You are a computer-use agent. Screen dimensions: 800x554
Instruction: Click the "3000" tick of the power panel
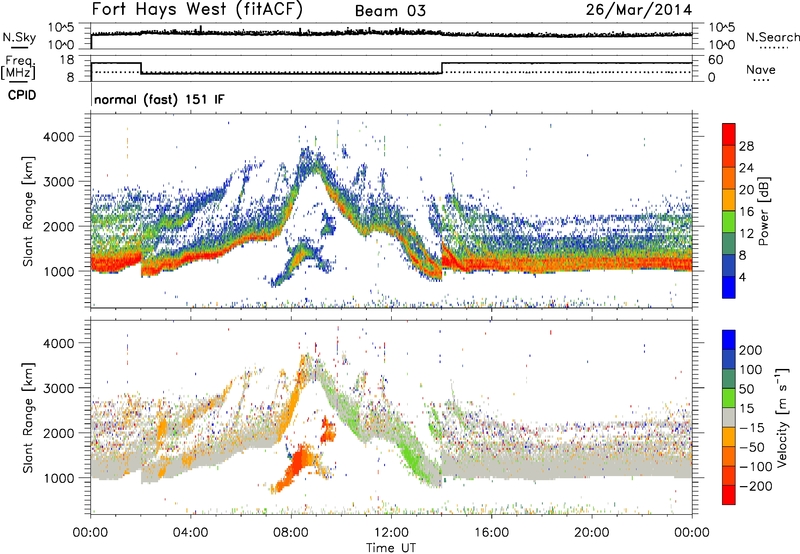click(x=58, y=182)
